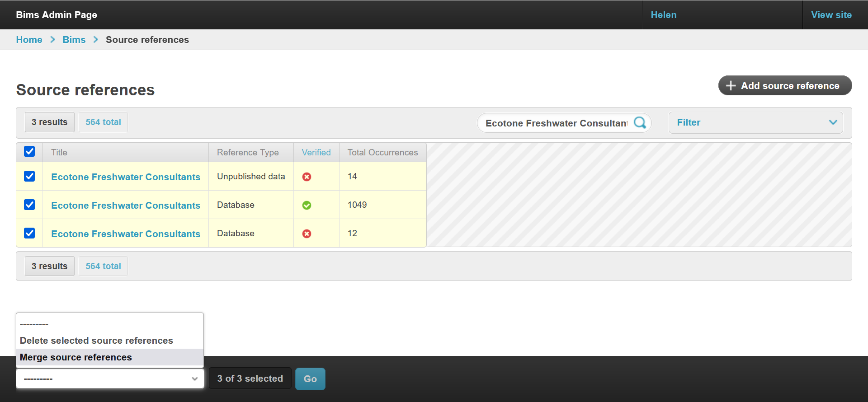Click the Unpublished data cell

251,176
